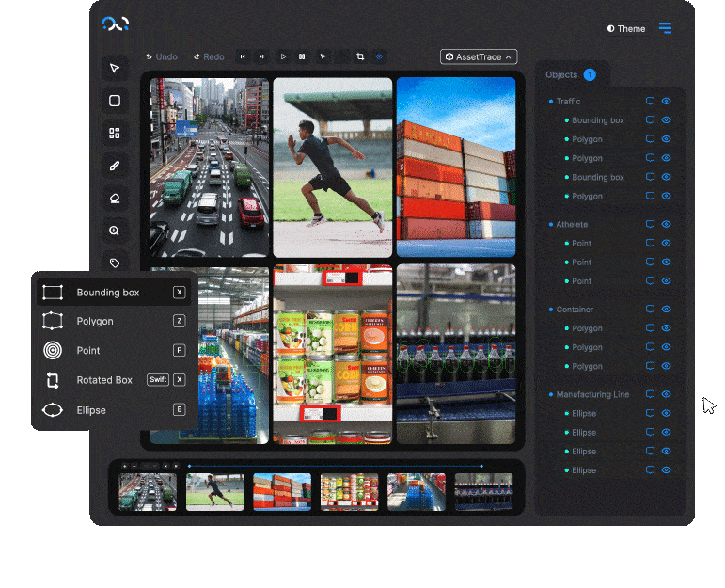Click the Undo button
The width and height of the screenshot is (725, 588).
tap(161, 57)
